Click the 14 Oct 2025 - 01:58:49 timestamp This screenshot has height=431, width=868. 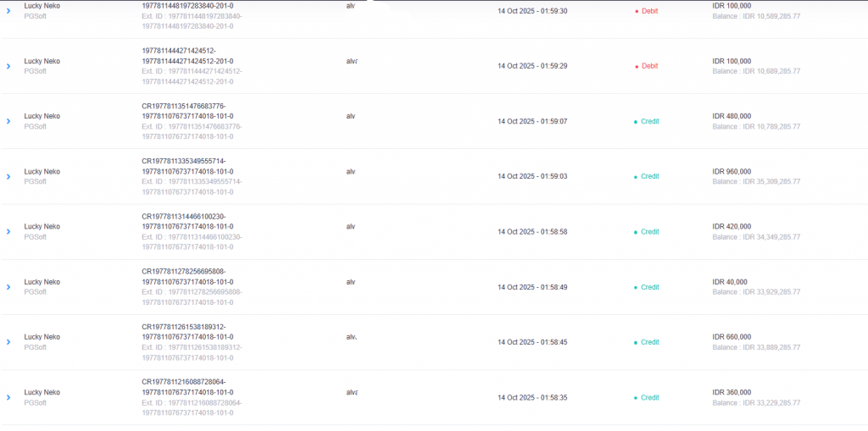tap(532, 287)
